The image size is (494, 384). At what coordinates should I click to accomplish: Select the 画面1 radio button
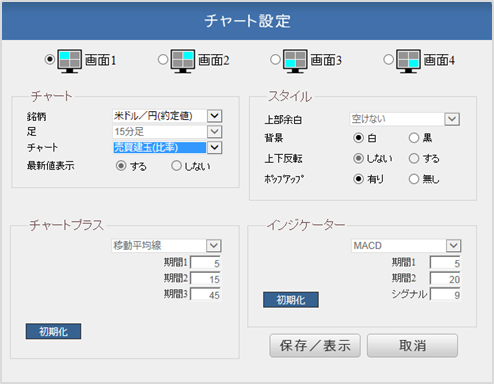coord(50,60)
